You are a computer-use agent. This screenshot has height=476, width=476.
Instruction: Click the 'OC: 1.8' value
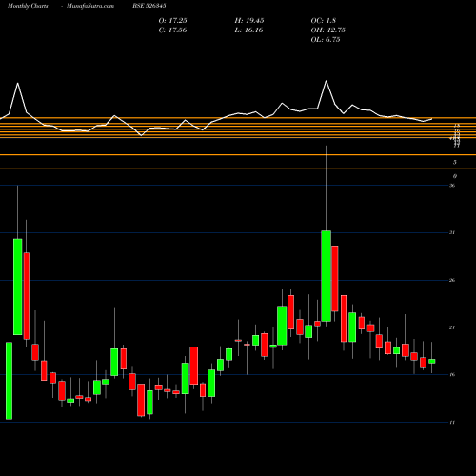pos(323,21)
